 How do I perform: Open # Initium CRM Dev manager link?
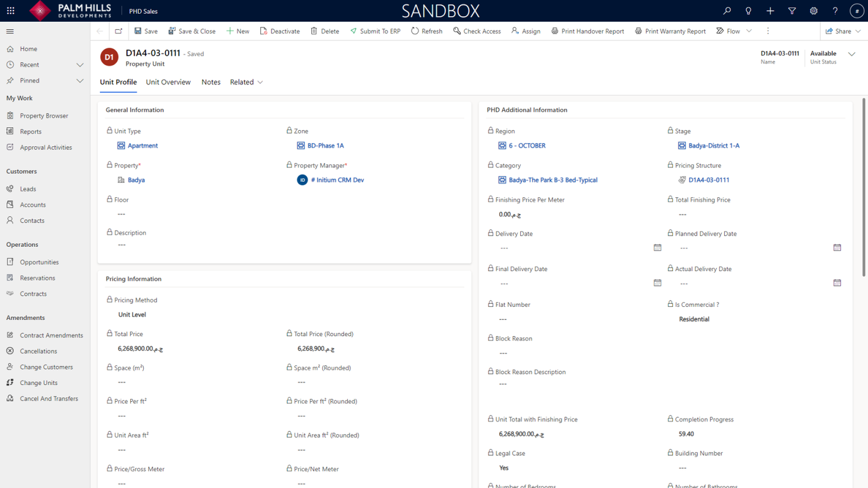click(337, 180)
